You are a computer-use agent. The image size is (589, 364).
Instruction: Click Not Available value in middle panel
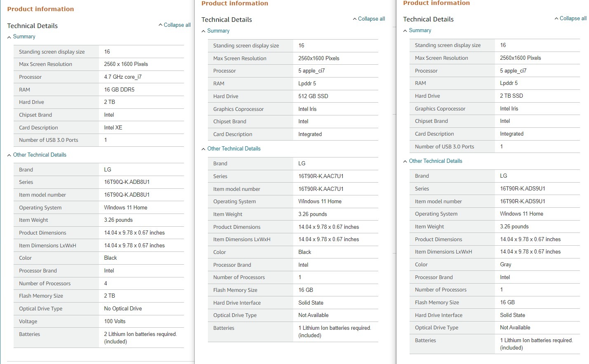coord(313,315)
